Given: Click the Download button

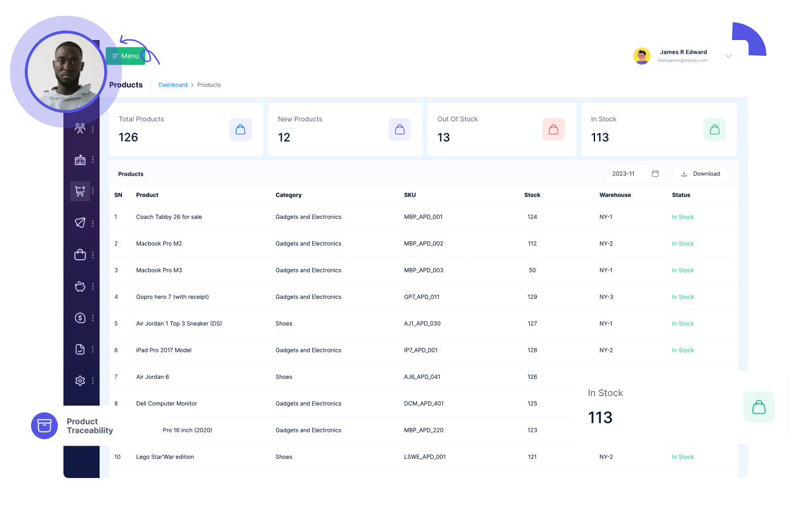Looking at the screenshot, I should [x=700, y=174].
